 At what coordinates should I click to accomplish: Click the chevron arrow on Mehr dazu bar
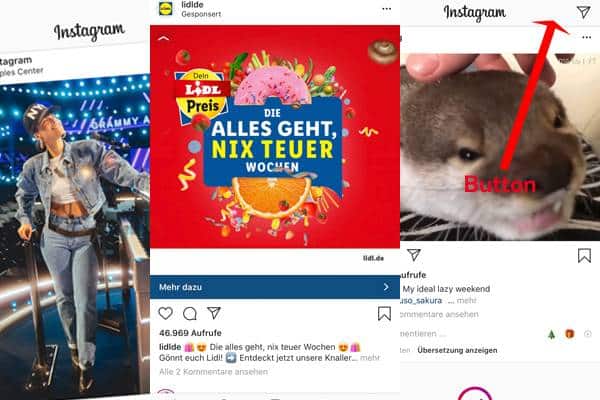[386, 287]
